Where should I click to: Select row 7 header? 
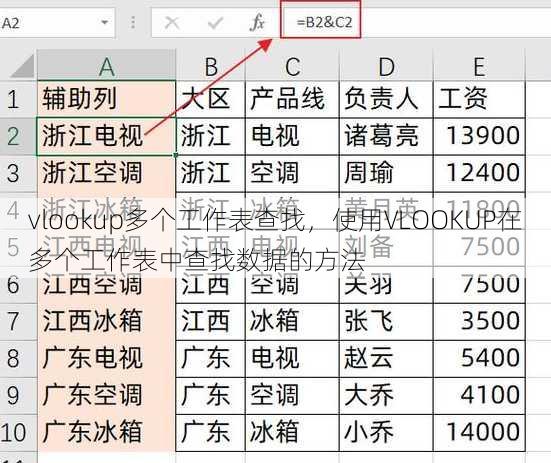click(18, 321)
